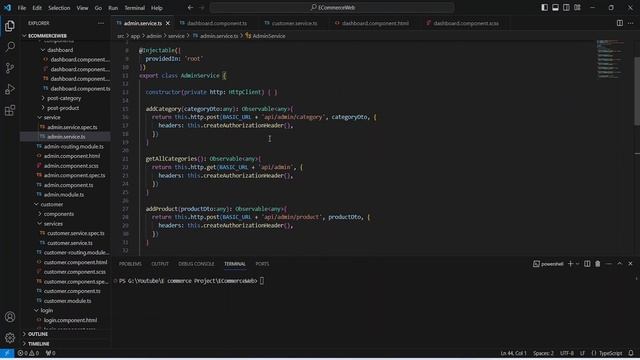Open the Extensions view icon

pos(10,110)
